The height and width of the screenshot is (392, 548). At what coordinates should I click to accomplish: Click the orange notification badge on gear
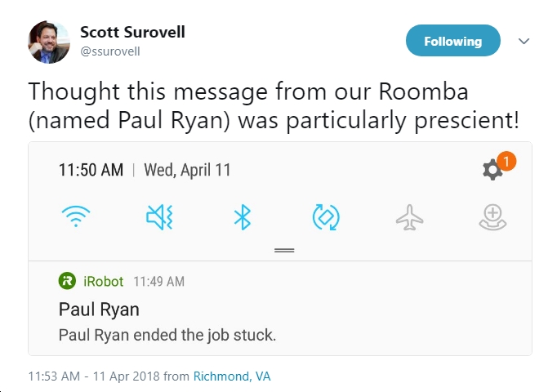click(x=506, y=162)
